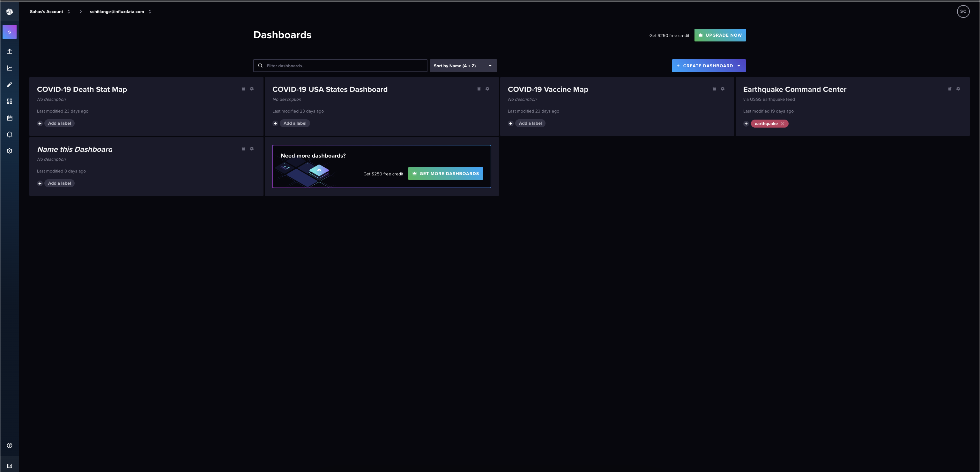Delete COVID-19 Death Stat Map via trash icon

click(x=243, y=89)
